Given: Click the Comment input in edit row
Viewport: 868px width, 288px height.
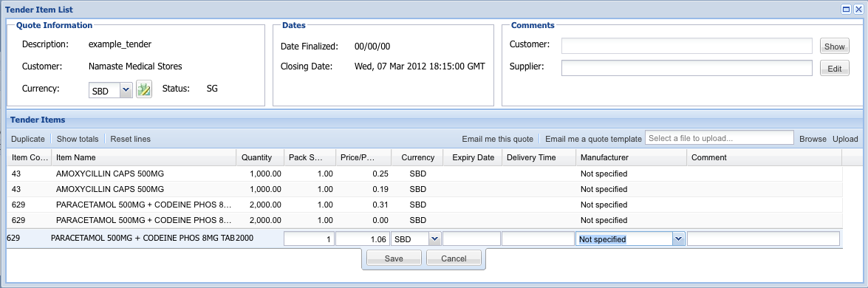Looking at the screenshot, I should click(x=763, y=239).
